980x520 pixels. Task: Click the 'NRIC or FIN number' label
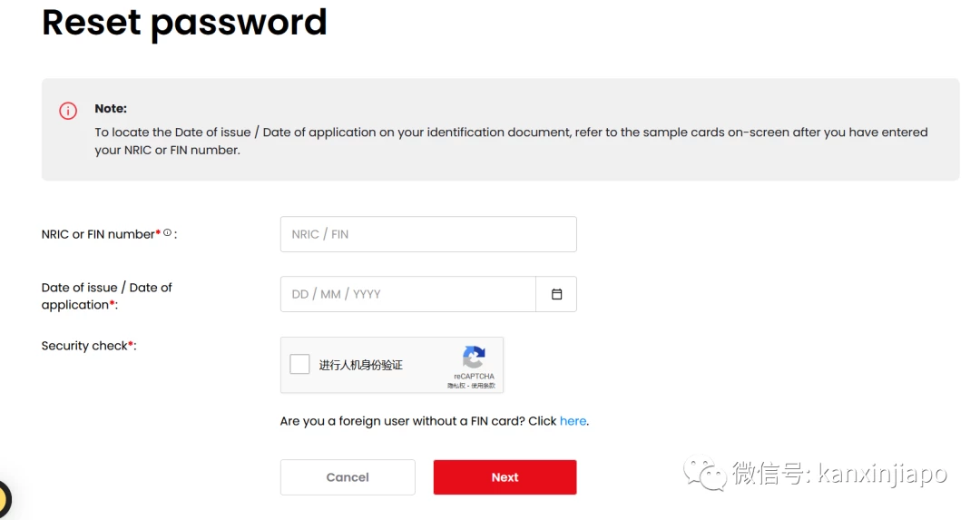pyautogui.click(x=98, y=234)
